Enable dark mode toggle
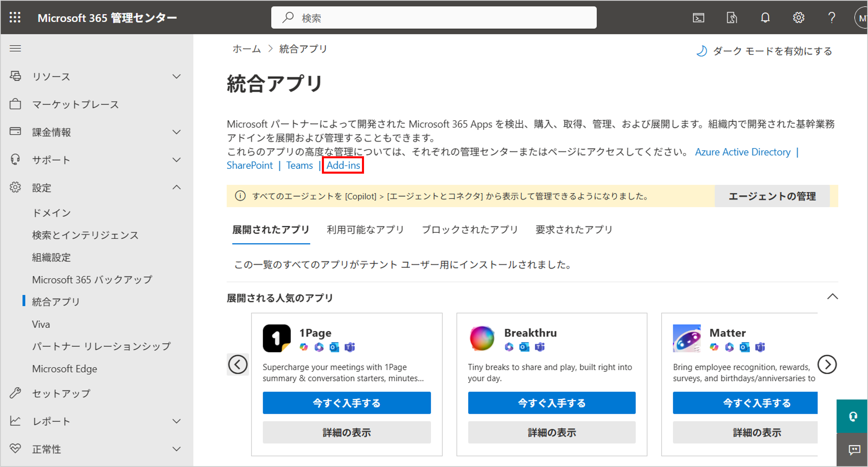The width and height of the screenshot is (868, 467). click(x=765, y=51)
